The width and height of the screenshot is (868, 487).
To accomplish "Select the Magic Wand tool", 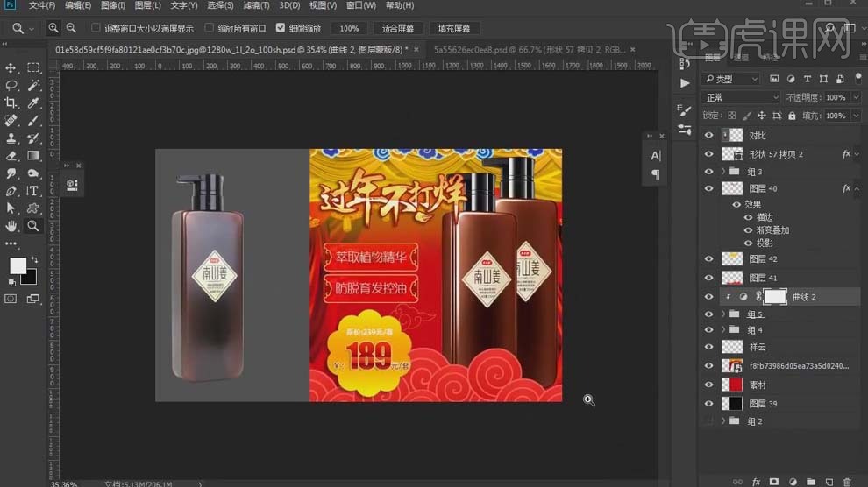I will click(x=33, y=85).
